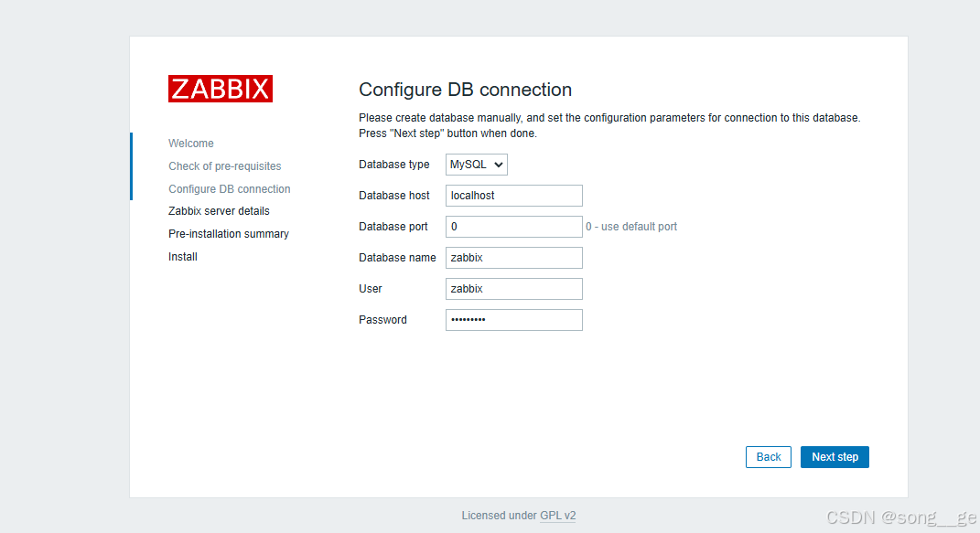Focus the User input field
This screenshot has width=980, height=533.
tap(513, 289)
